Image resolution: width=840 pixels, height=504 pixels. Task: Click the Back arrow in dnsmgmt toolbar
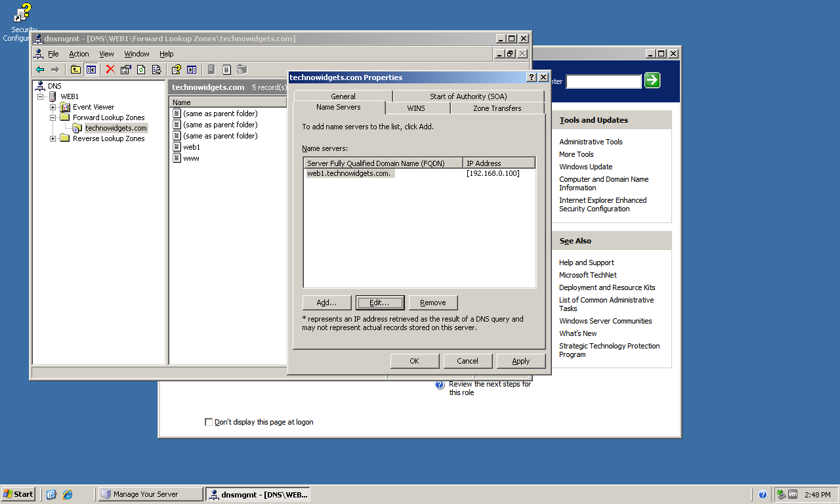coord(40,70)
